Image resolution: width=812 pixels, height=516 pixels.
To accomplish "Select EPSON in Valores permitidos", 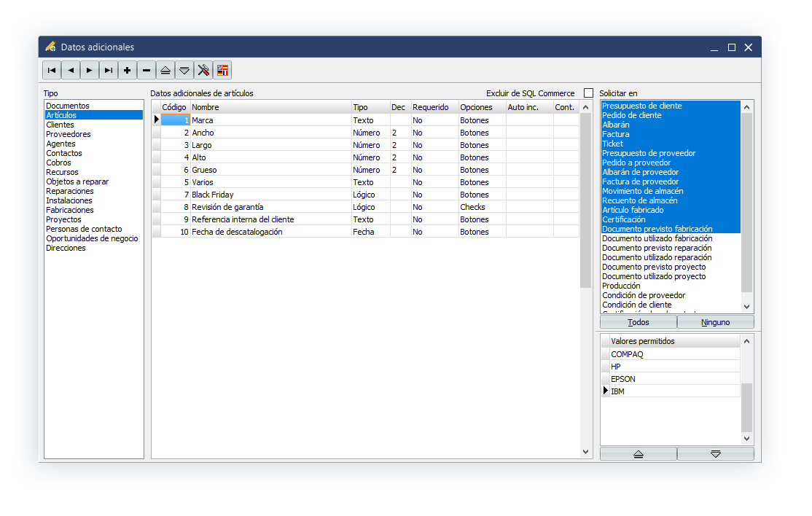I will click(623, 379).
